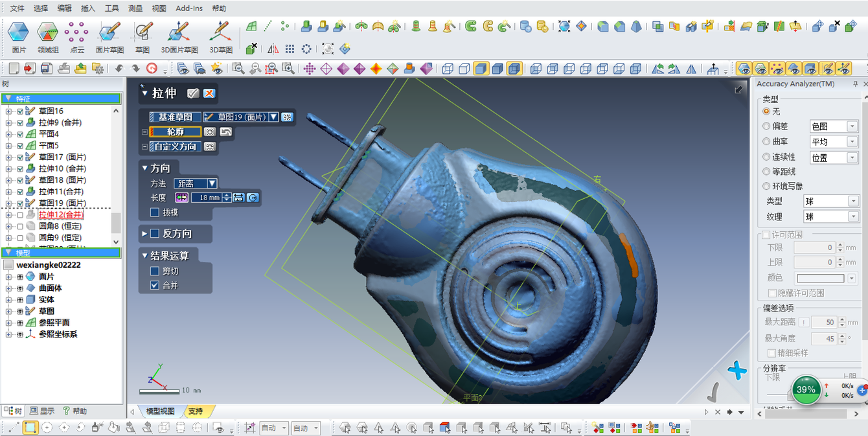The height and width of the screenshot is (436, 868).
Task: Open the 方法 距离 method dropdown
Action: point(212,183)
